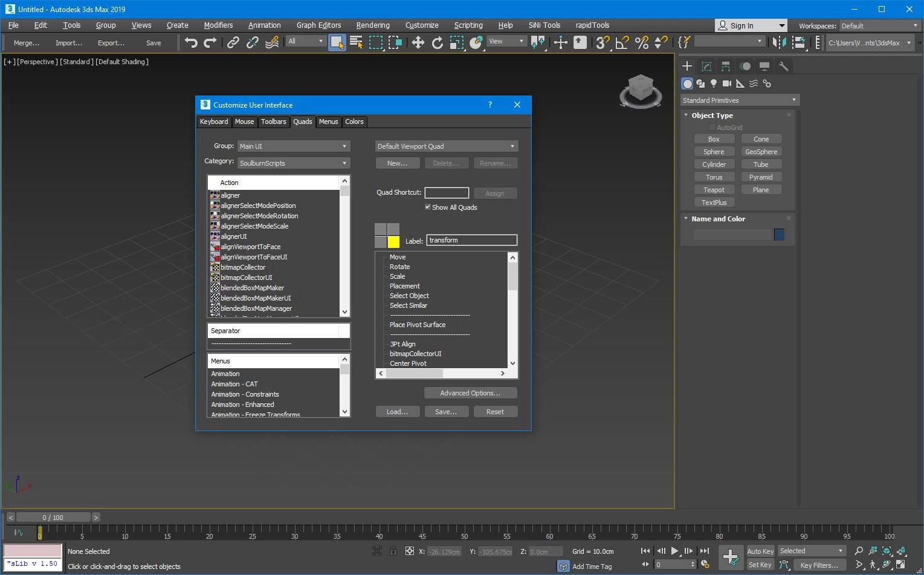The height and width of the screenshot is (575, 924).
Task: Select bitmapCollectorUI in the quad menu list
Action: pos(415,354)
